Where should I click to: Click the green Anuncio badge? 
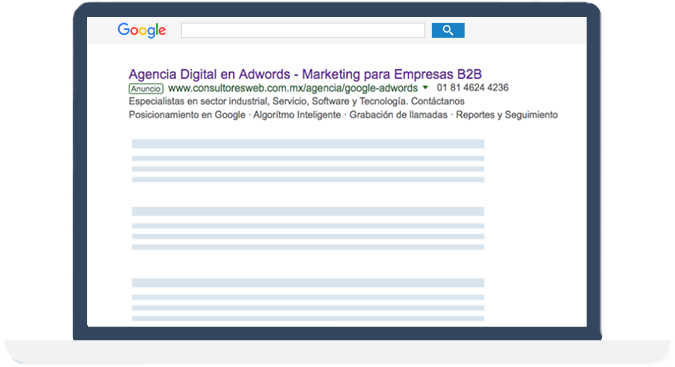tap(146, 89)
